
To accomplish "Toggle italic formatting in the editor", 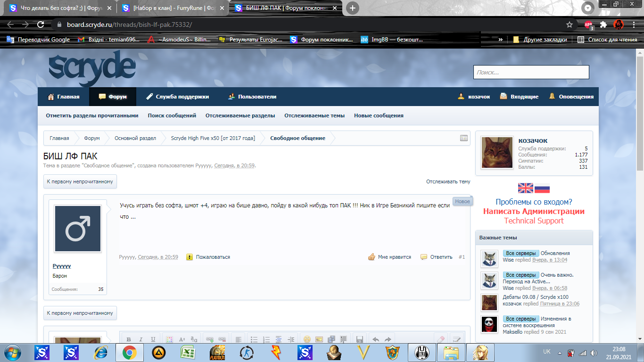I will click(140, 339).
